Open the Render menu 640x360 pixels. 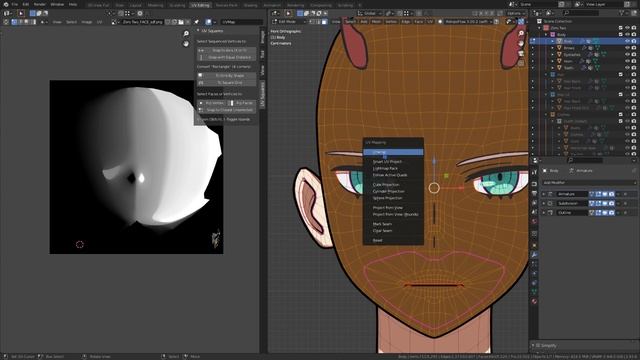pyautogui.click(x=40, y=4)
